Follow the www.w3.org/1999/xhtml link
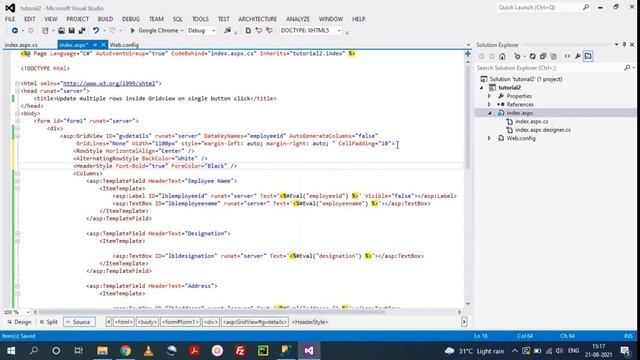 point(109,83)
